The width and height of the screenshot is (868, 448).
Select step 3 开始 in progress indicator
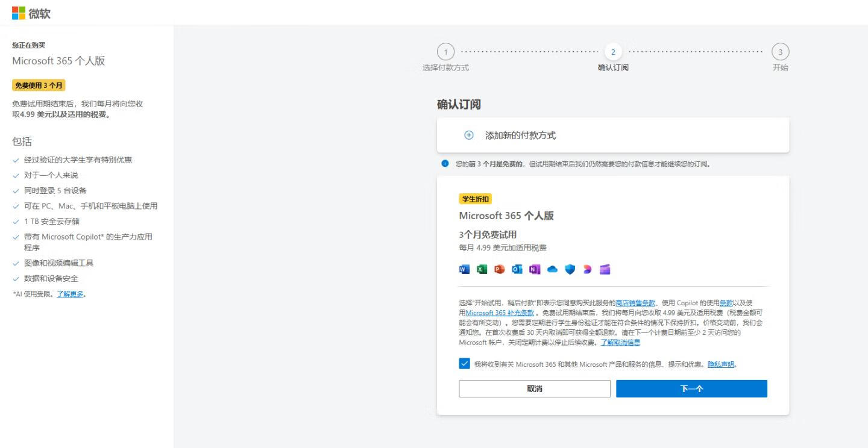point(780,52)
